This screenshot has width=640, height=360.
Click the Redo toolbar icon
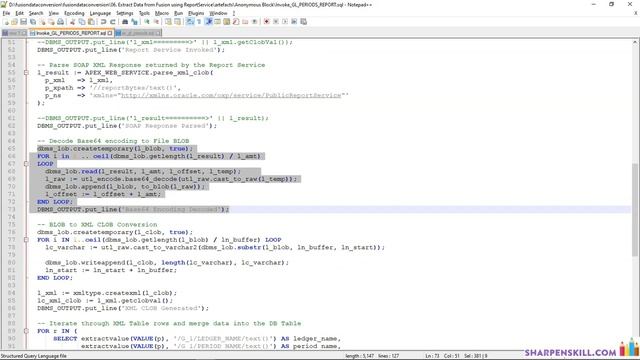coord(113,22)
